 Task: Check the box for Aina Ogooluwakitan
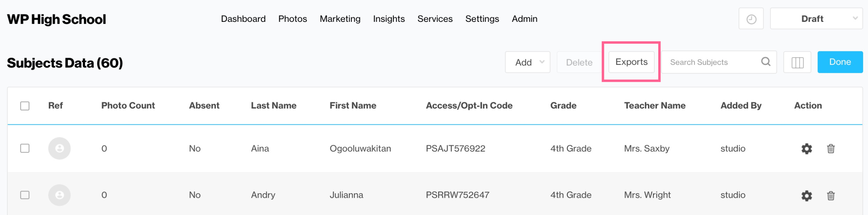pos(25,148)
